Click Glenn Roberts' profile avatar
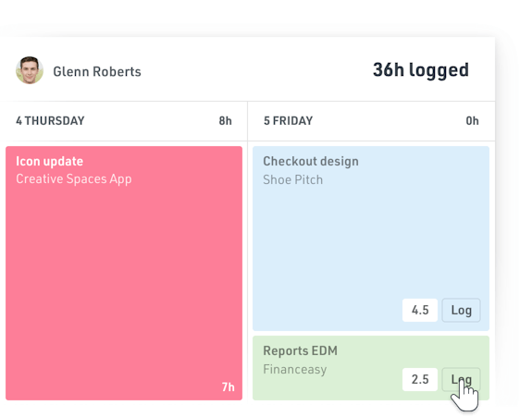 point(30,70)
